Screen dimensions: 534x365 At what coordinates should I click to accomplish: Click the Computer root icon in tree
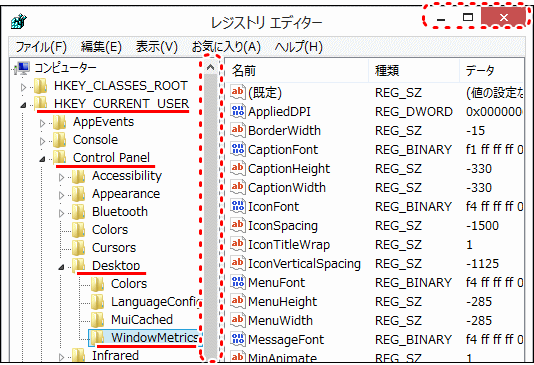point(23,68)
